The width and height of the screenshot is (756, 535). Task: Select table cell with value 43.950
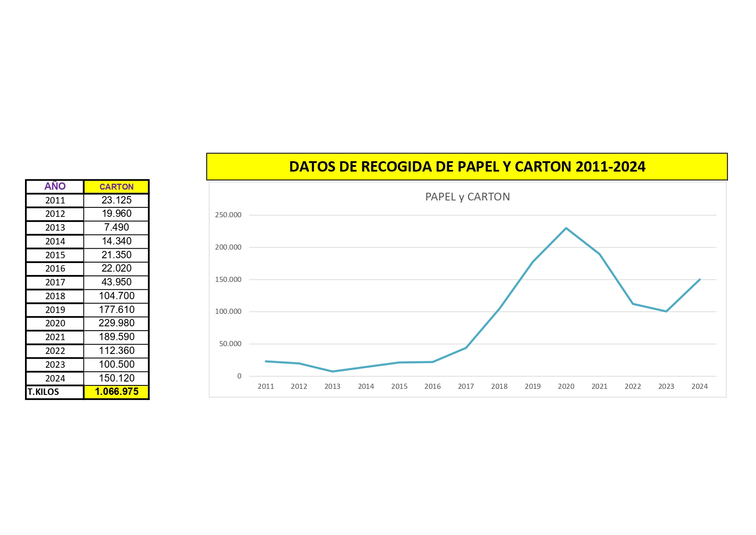[116, 282]
